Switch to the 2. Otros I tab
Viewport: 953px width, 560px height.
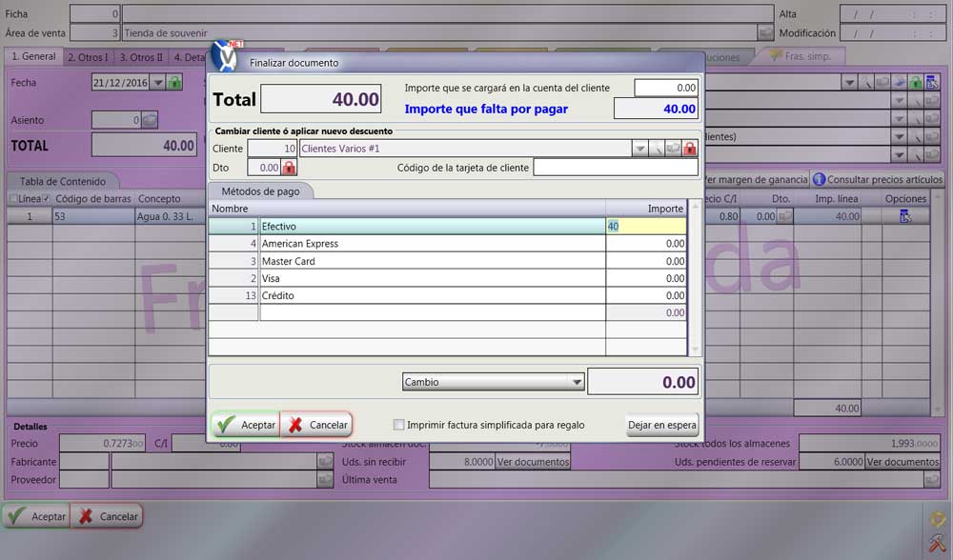pyautogui.click(x=88, y=57)
